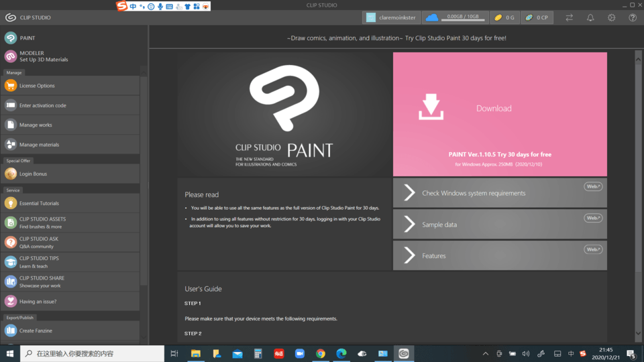Open Check Windows system requirements
The height and width of the screenshot is (362, 644).
click(x=500, y=193)
